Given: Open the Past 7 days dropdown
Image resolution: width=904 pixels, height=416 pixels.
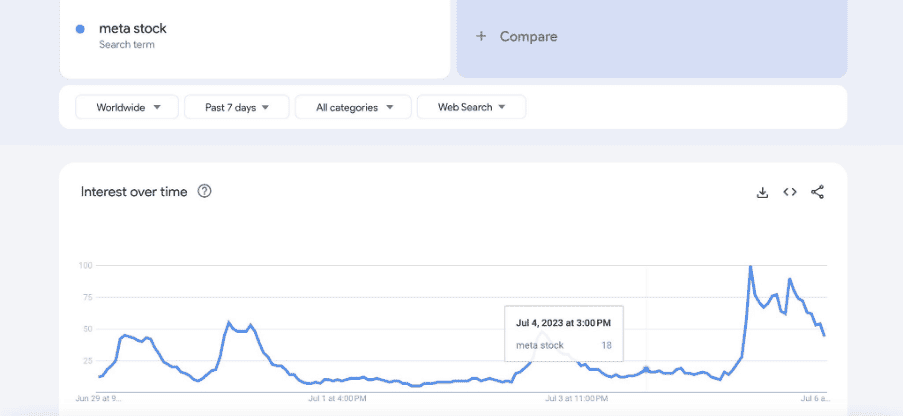Looking at the screenshot, I should point(236,107).
